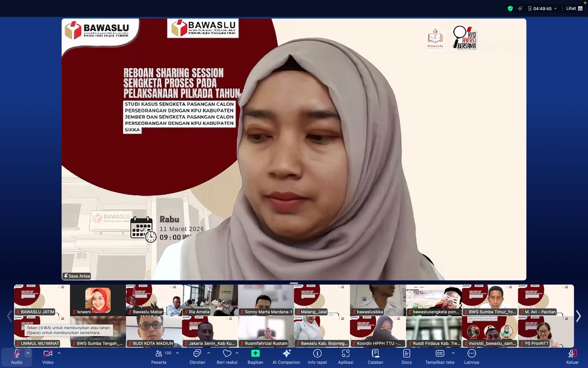Select the Koordiv HPPH TTU thumbnail
588x368 pixels.
[378, 332]
